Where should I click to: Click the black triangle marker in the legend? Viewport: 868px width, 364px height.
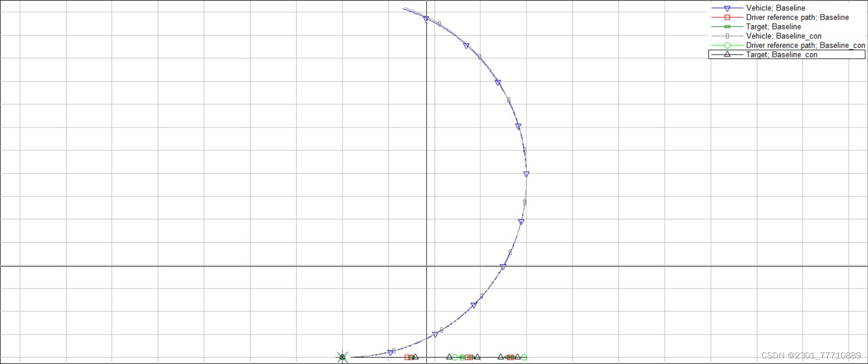[727, 54]
